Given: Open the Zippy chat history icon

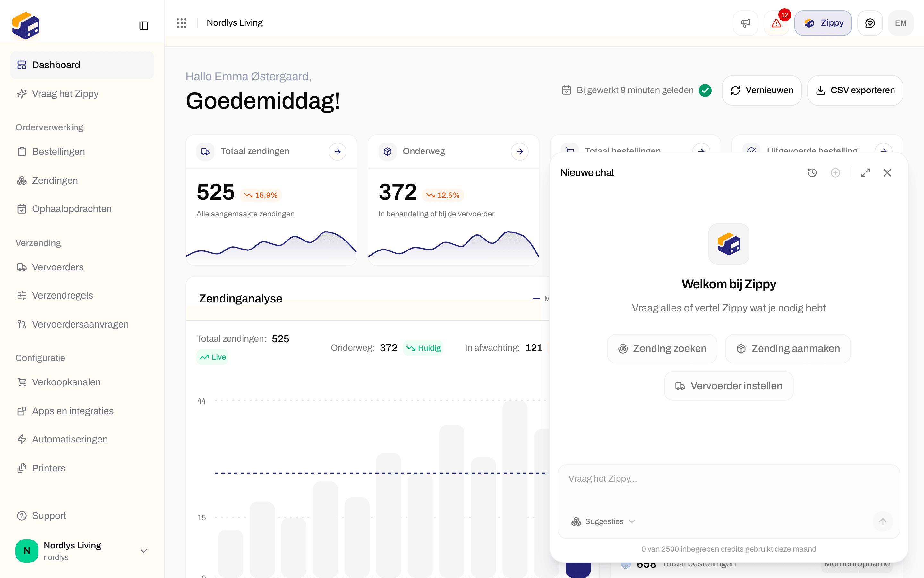Looking at the screenshot, I should click(x=812, y=173).
